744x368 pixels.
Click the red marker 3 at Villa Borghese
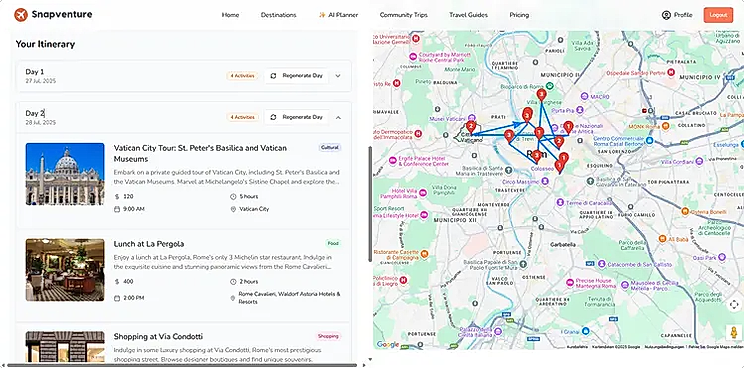pyautogui.click(x=541, y=96)
